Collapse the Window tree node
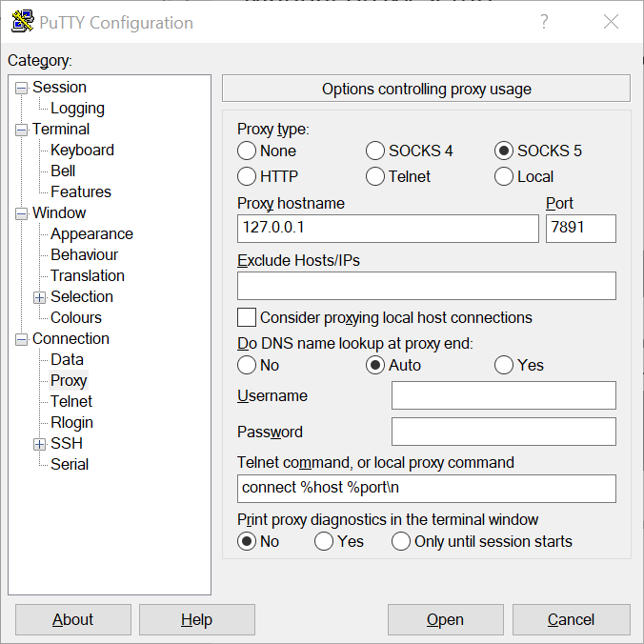The height and width of the screenshot is (644, 644). coord(21,213)
